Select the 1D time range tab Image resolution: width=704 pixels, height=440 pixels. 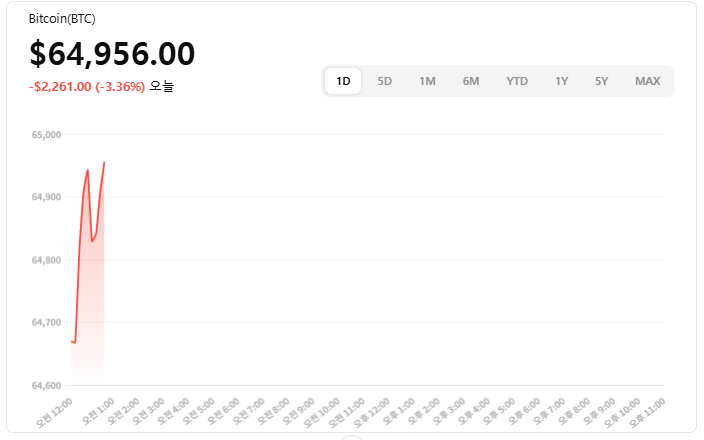pos(343,81)
